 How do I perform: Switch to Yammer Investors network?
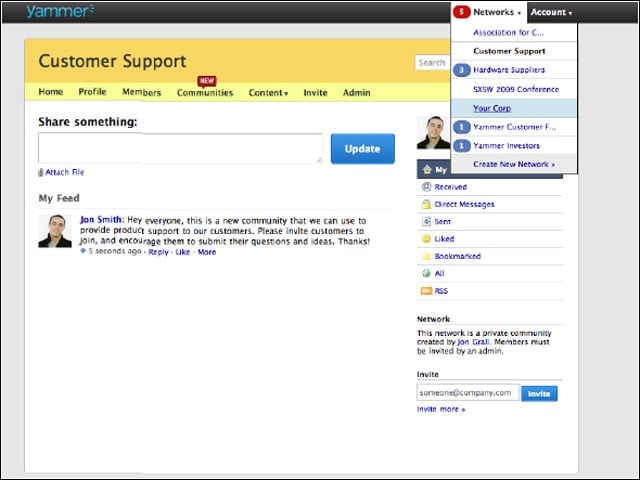[506, 146]
